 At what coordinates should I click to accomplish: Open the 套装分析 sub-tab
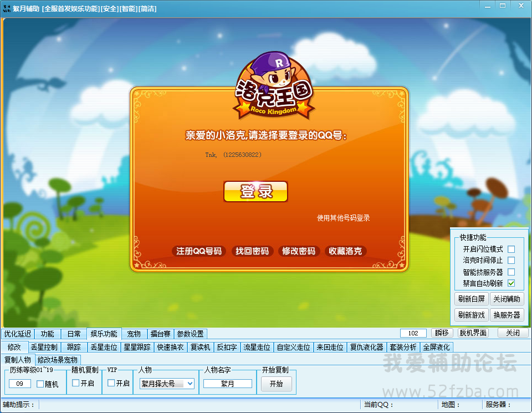(403, 348)
